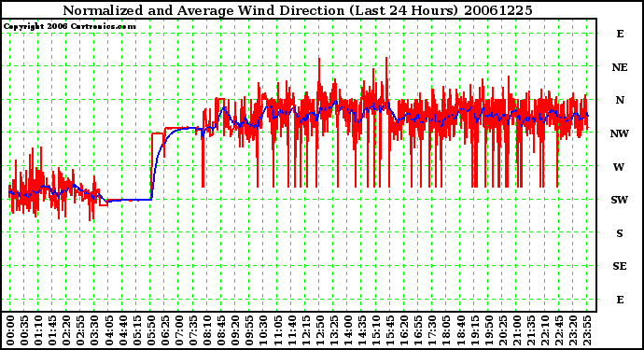This screenshot has height=350, width=644.
Task: Click the '15:10' time axis label
Action: (376, 330)
